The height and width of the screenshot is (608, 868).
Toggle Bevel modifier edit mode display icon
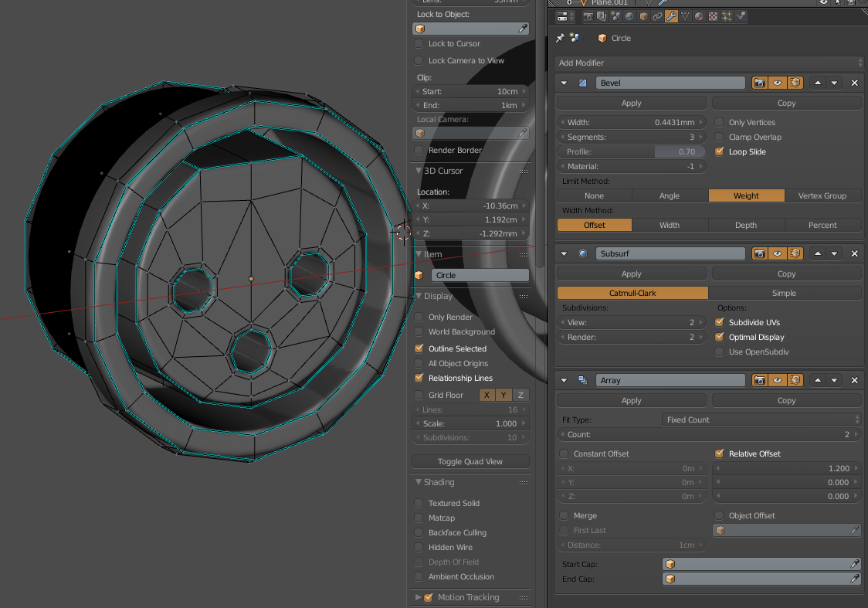(795, 83)
